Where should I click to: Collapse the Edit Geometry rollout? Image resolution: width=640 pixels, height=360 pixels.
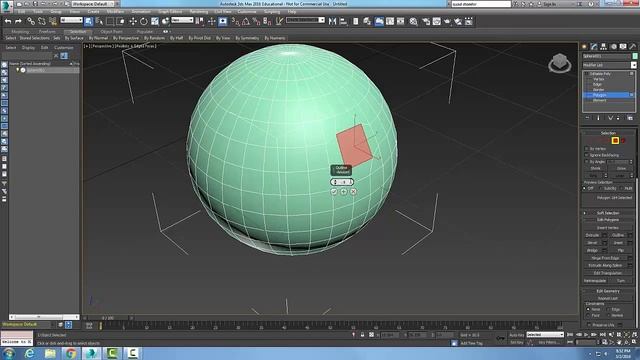point(608,291)
